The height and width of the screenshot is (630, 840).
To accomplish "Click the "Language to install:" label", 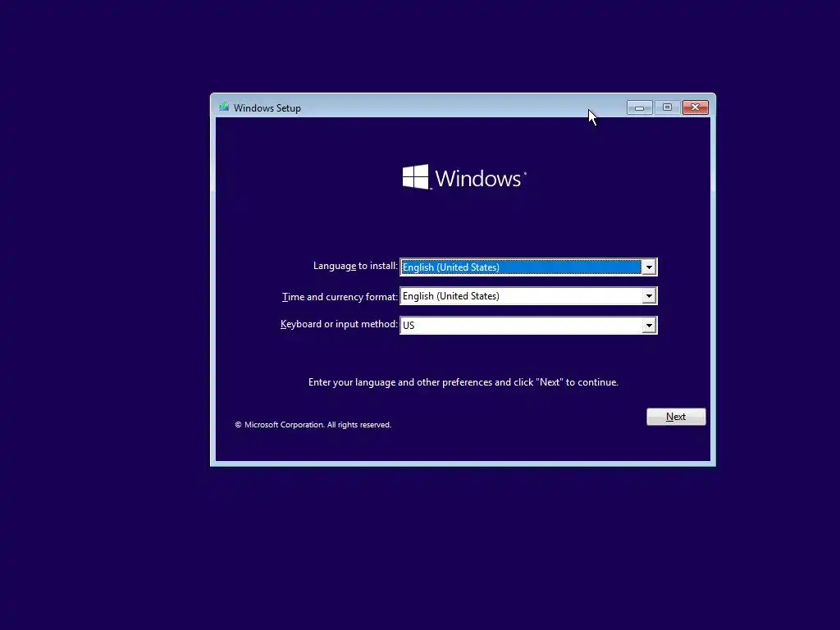I will point(355,266).
